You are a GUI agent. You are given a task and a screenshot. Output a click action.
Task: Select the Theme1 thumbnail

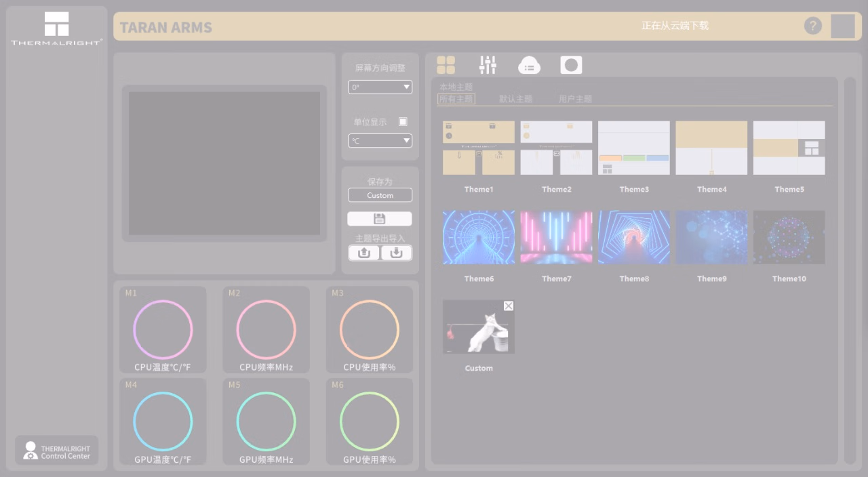(479, 148)
